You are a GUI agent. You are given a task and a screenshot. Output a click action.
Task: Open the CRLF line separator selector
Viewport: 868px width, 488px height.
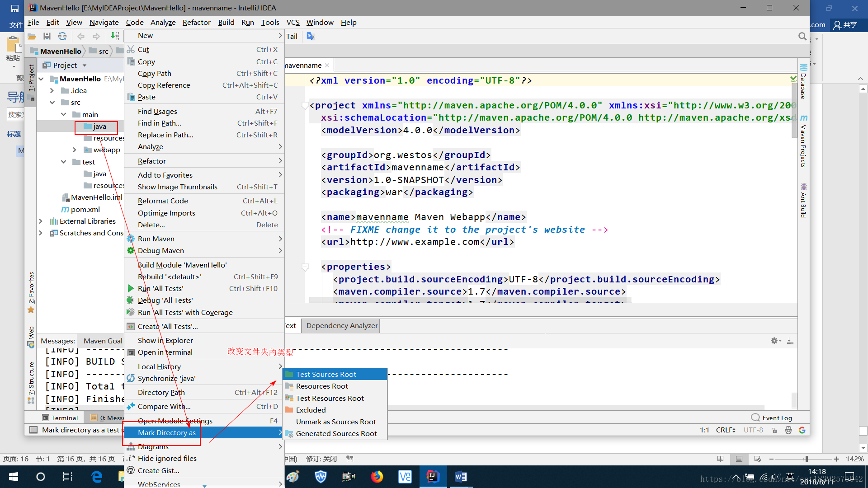point(726,430)
